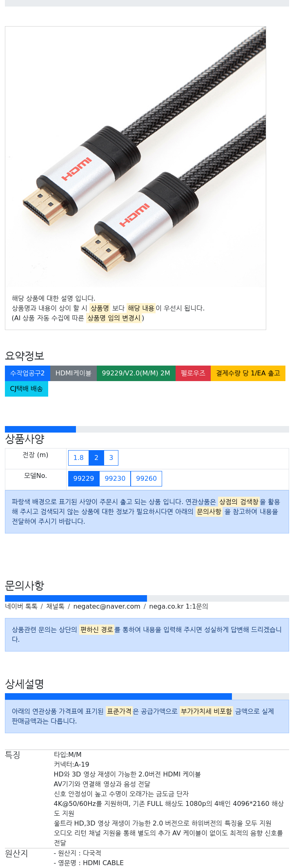Screen dimensions: 294x868
Task: Open the 수작업공구2 category tag
Action: pos(27,373)
